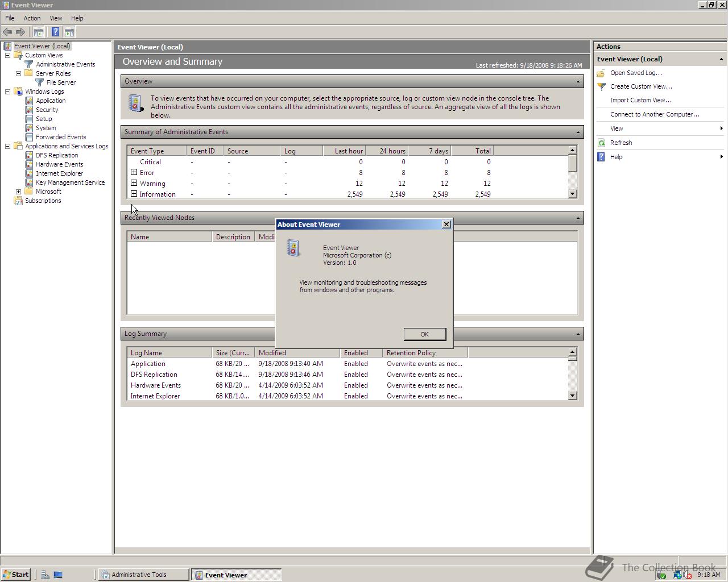728x582 pixels.
Task: Switch to Administrative Tools taskbar window
Action: point(144,575)
